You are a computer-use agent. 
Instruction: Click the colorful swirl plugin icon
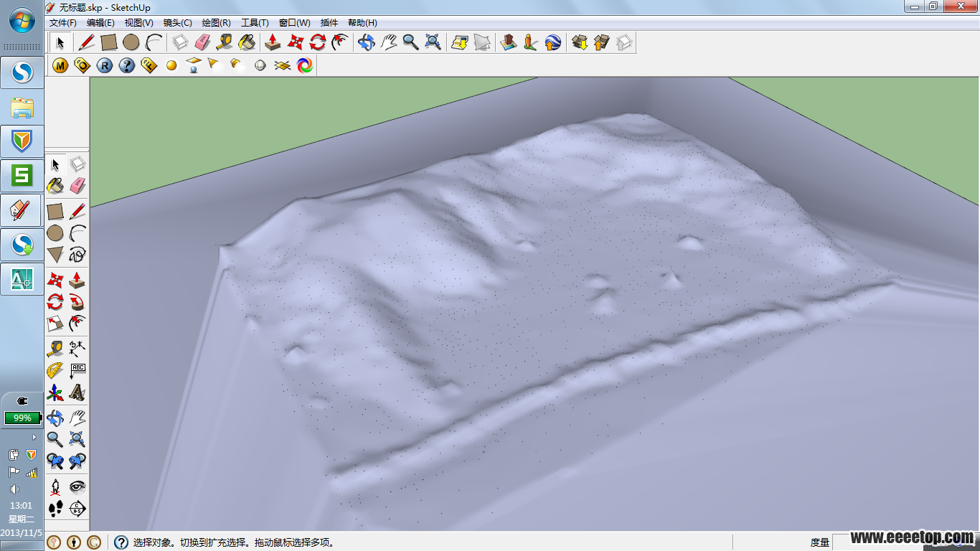pos(305,65)
